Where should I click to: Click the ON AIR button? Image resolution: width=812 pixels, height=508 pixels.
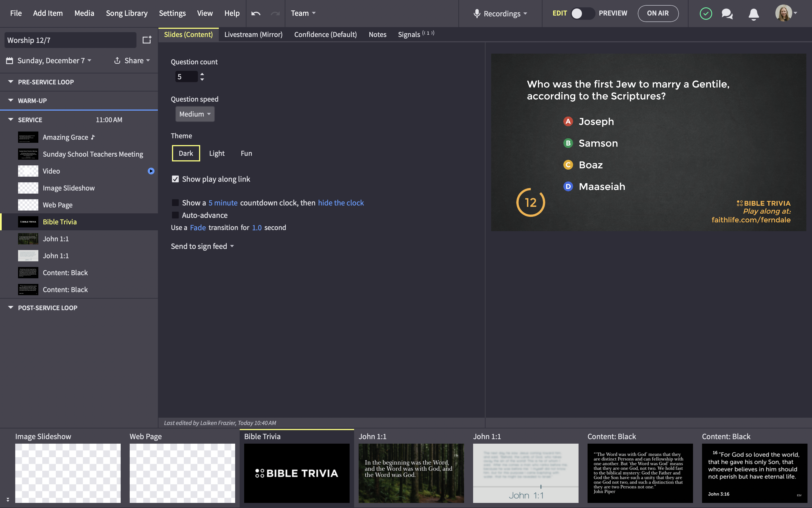click(x=658, y=14)
